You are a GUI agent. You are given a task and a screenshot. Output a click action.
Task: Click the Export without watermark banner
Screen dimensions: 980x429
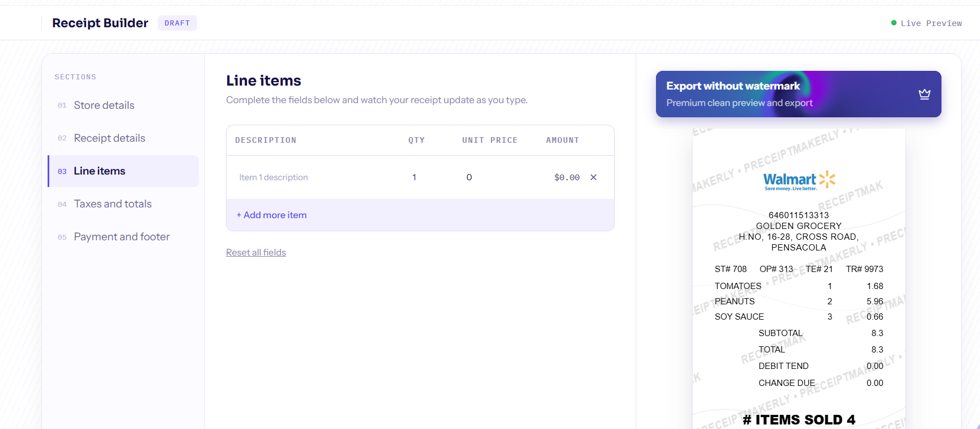(799, 94)
